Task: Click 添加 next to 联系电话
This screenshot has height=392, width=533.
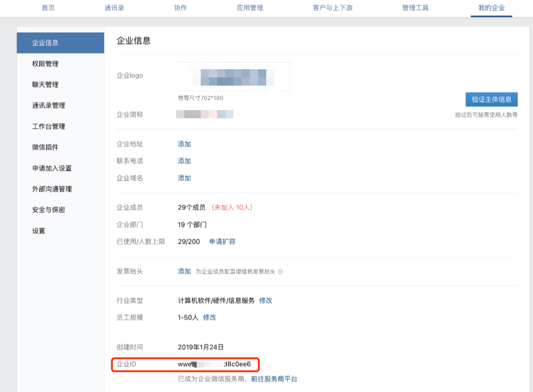Action: [x=184, y=161]
